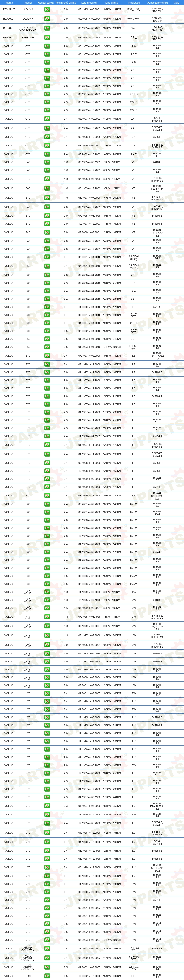Select the 'SAFRANE' model cell
This screenshot has height=980, width=184.
28,38
